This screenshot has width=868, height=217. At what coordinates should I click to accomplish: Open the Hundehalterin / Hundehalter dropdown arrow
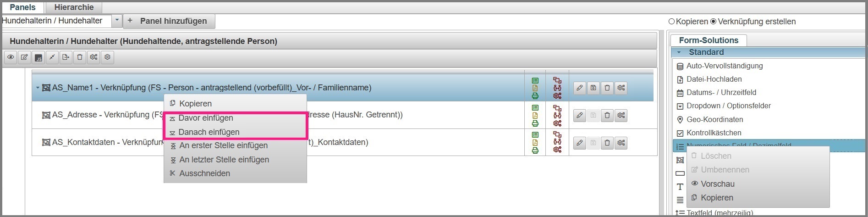coord(117,21)
